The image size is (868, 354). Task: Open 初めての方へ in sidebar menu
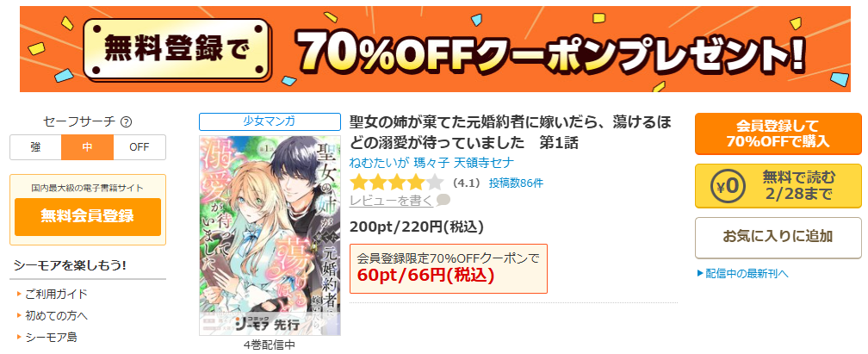tap(57, 316)
